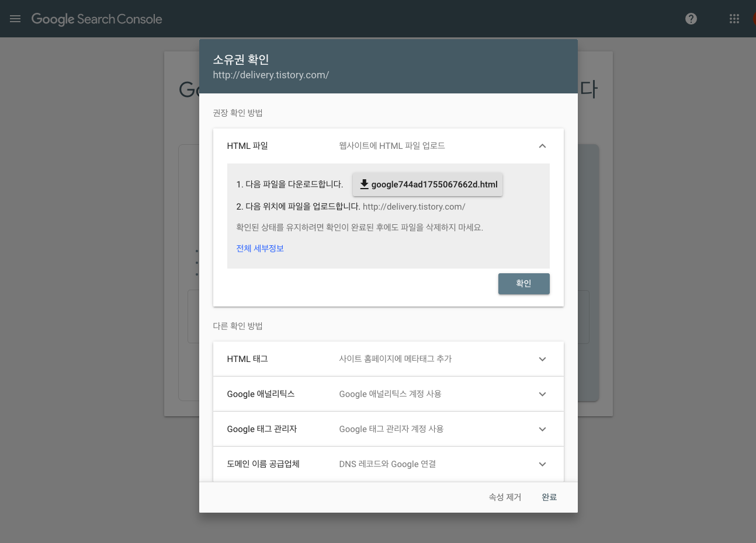Click the 완료 done button
Viewport: 756px width, 543px height.
click(549, 497)
